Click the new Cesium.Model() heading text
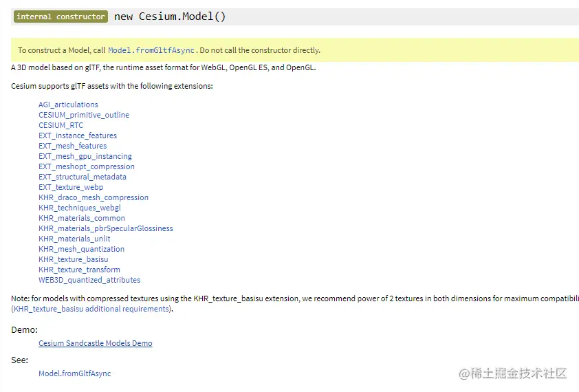579x392 pixels. (169, 17)
